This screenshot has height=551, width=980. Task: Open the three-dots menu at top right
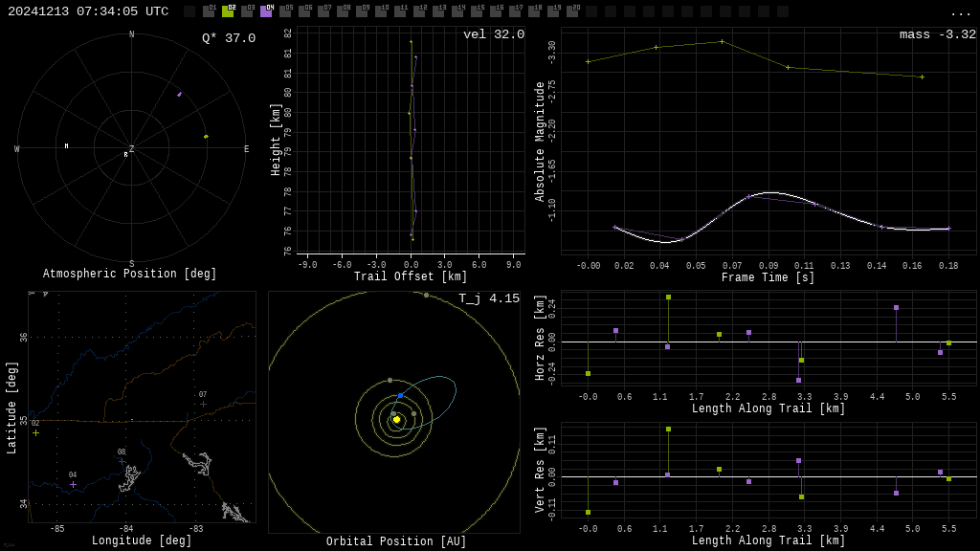pos(960,12)
